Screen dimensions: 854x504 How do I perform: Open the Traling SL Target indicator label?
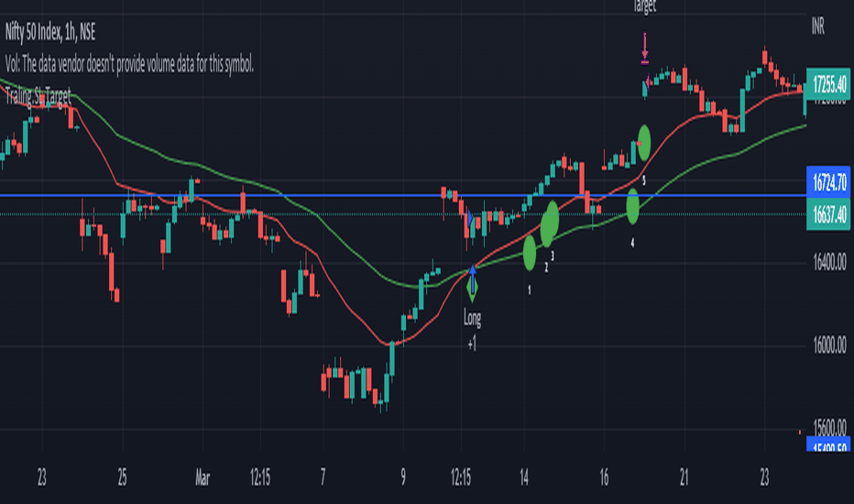pyautogui.click(x=38, y=96)
